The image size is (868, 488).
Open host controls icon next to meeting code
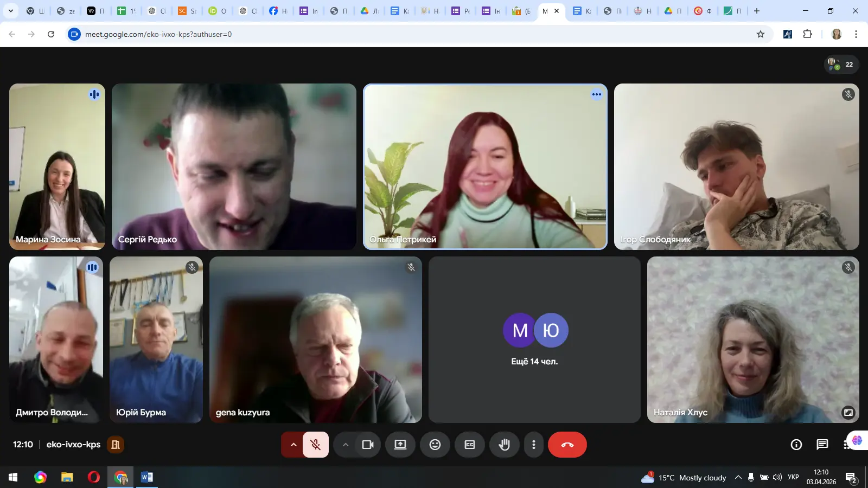(x=116, y=445)
